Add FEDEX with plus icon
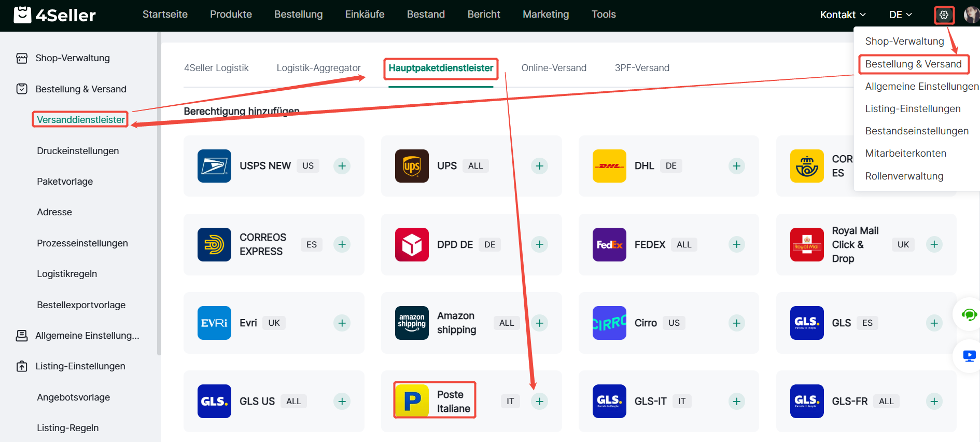 tap(736, 244)
